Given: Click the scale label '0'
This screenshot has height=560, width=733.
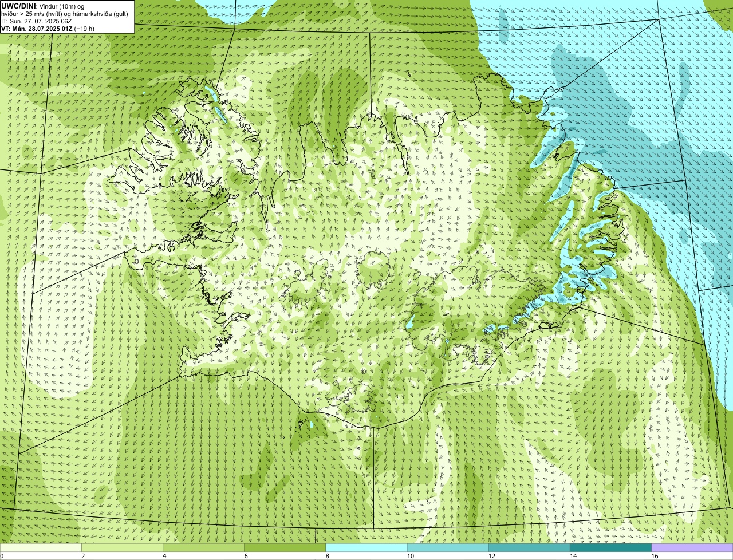Looking at the screenshot, I should pos(2,556).
